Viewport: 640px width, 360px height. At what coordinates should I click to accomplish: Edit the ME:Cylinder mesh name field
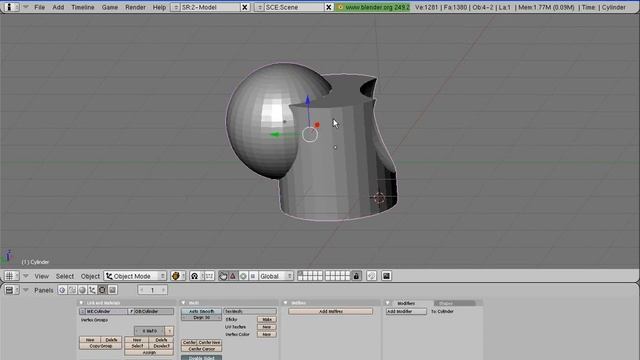point(106,311)
